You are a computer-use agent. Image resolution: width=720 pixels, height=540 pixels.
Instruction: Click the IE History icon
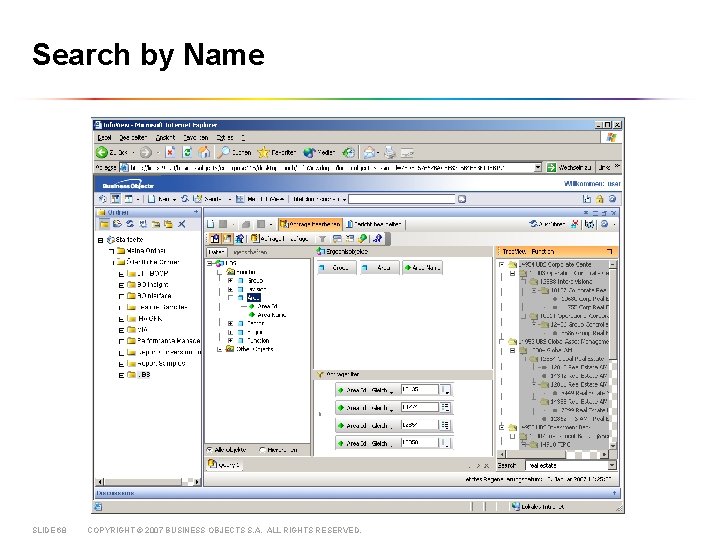click(349, 152)
